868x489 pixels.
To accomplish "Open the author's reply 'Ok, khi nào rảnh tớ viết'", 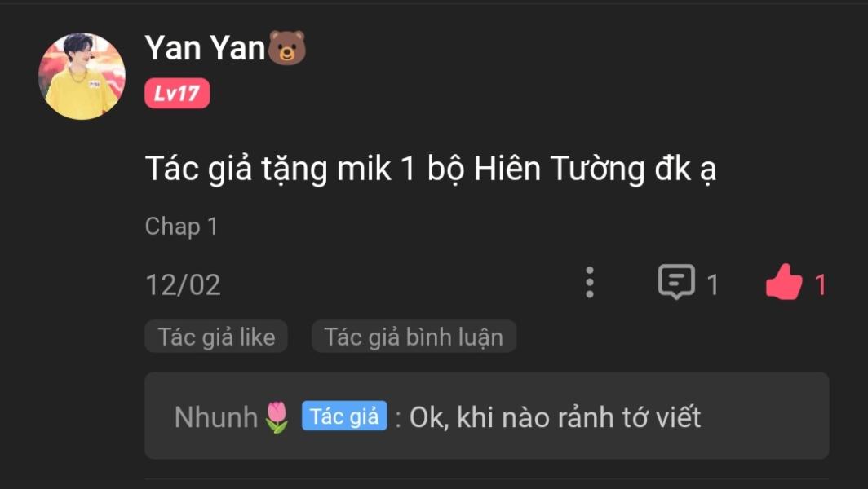I will (x=556, y=417).
